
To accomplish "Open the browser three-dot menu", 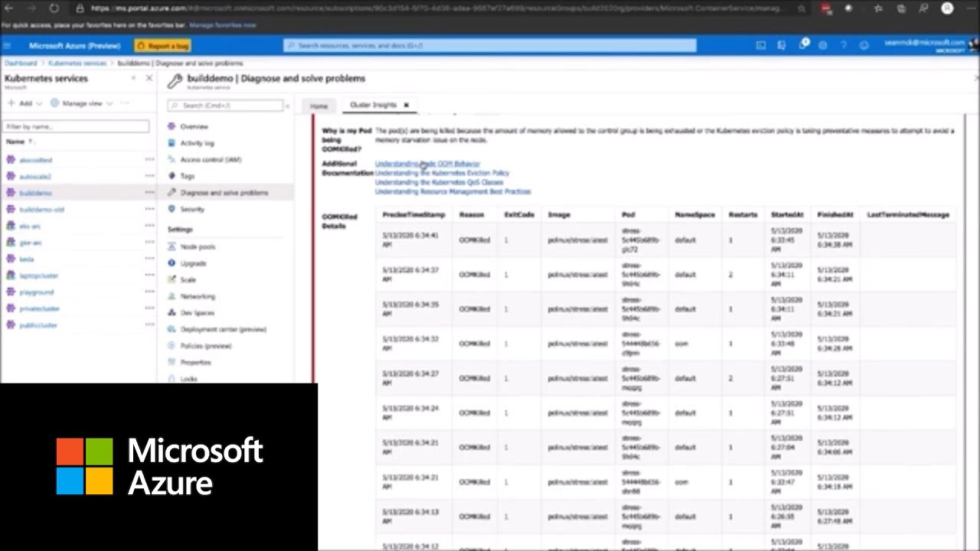I will point(970,8).
